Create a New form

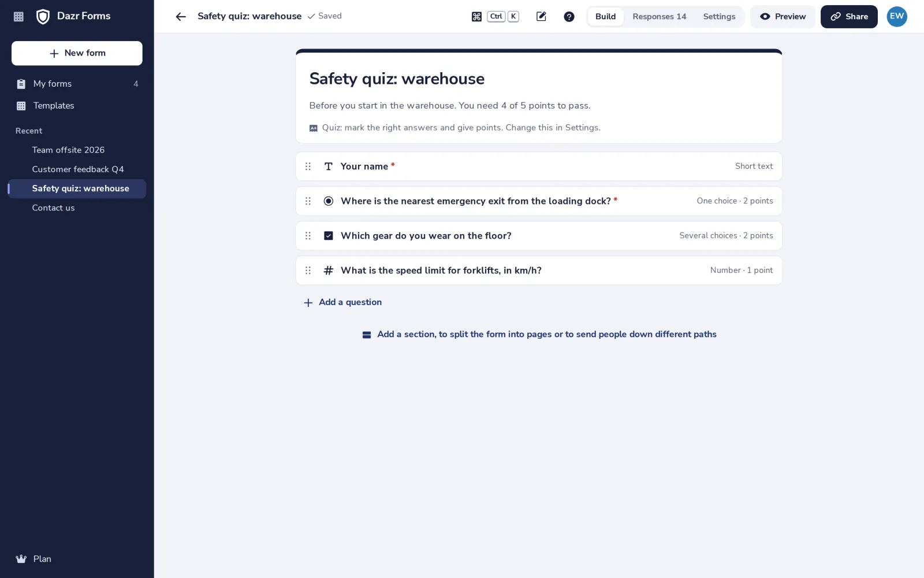pos(77,53)
